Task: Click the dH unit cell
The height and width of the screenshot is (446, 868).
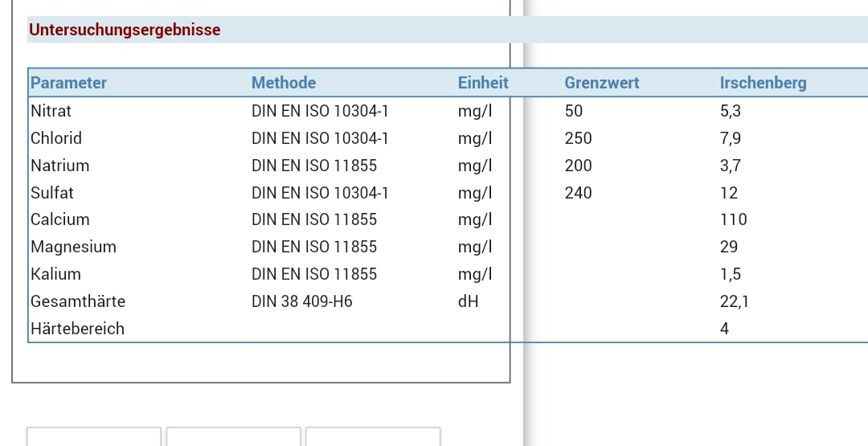Action: [x=469, y=302]
